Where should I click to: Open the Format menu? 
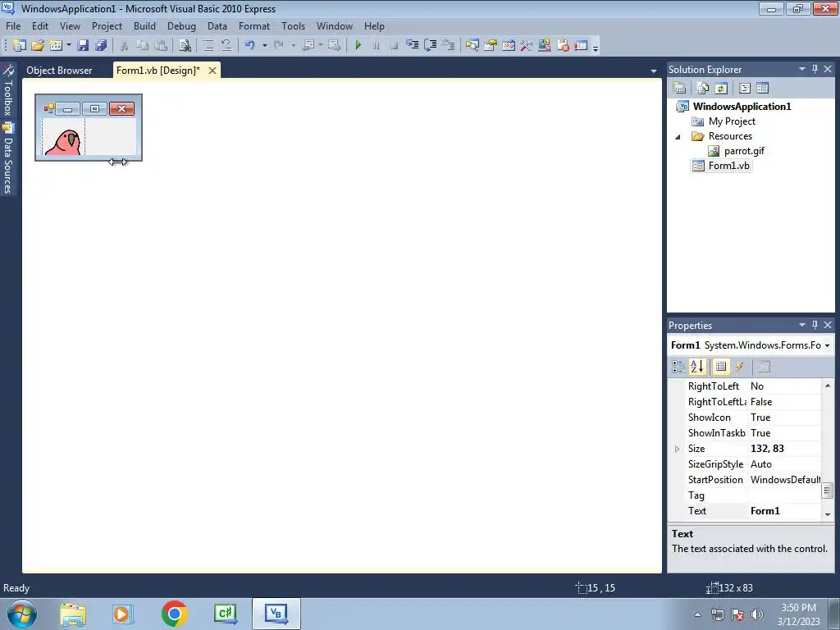pyautogui.click(x=254, y=25)
